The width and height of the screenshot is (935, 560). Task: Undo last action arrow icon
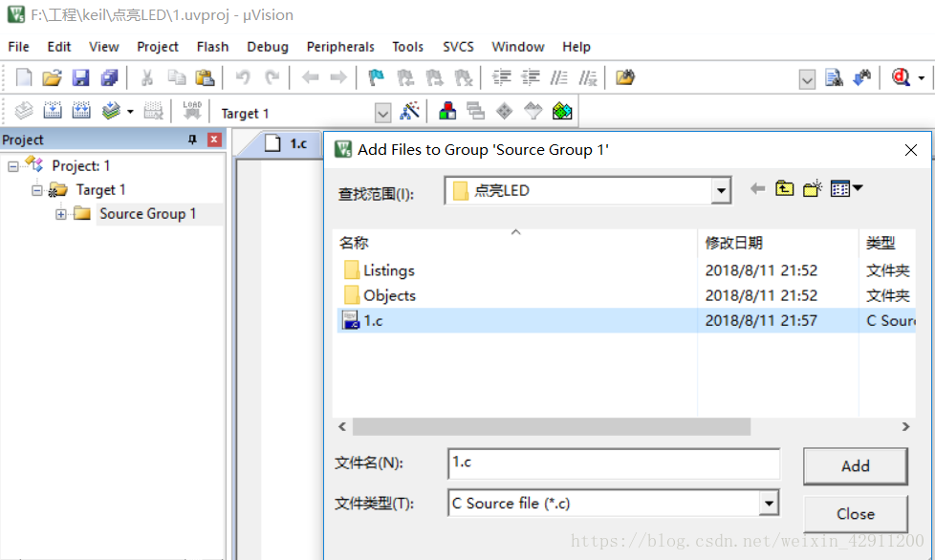(x=242, y=77)
